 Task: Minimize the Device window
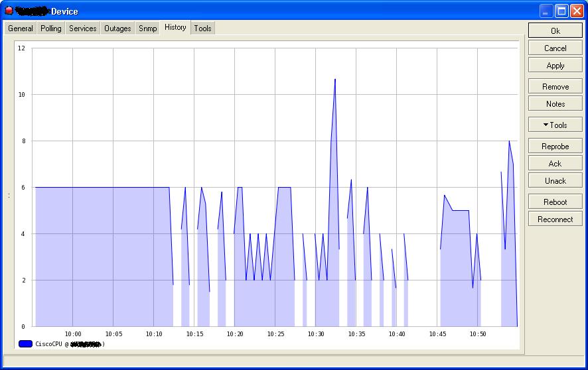click(546, 11)
